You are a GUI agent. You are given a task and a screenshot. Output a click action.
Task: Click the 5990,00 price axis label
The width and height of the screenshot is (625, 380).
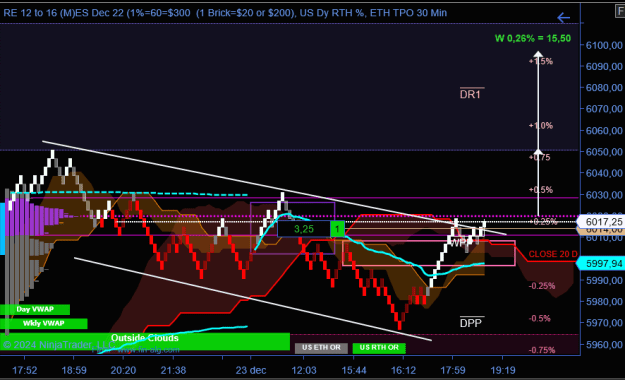[x=604, y=280]
